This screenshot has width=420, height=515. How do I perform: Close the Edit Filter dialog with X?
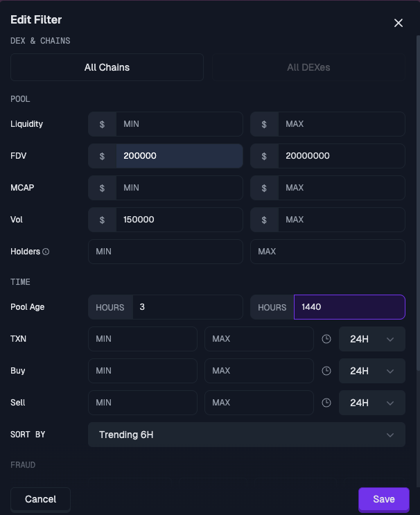399,23
